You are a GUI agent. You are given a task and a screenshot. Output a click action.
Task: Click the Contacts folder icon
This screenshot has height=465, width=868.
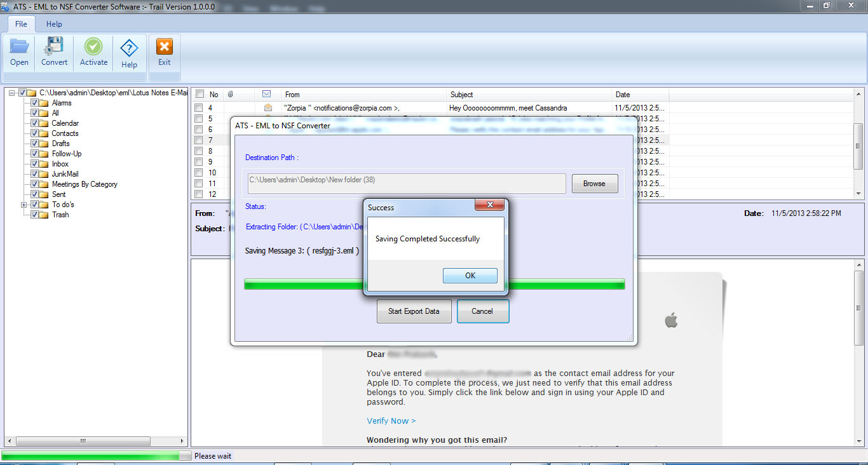click(44, 133)
